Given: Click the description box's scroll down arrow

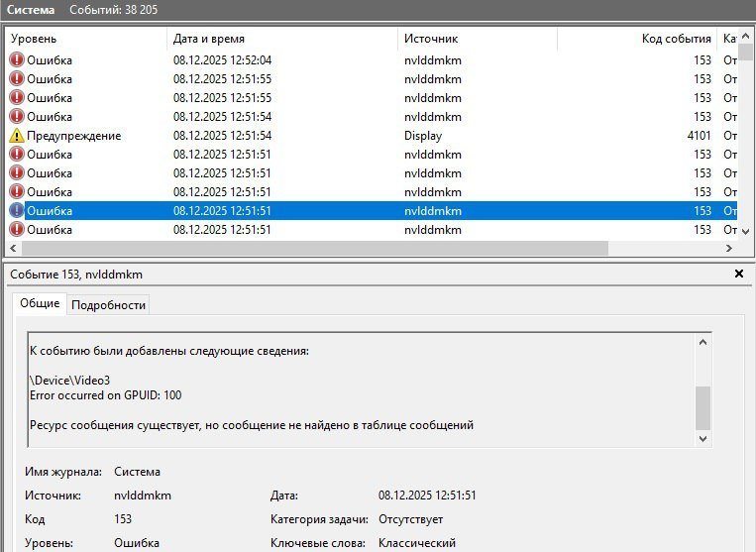Looking at the screenshot, I should pyautogui.click(x=703, y=438).
